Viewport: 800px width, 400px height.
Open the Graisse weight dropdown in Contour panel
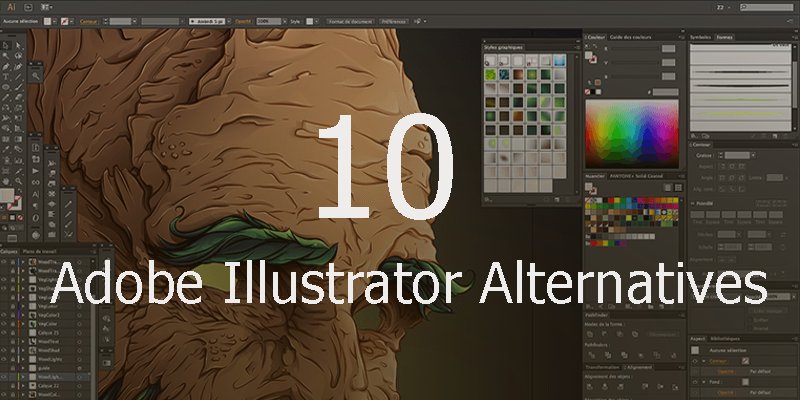pos(753,155)
